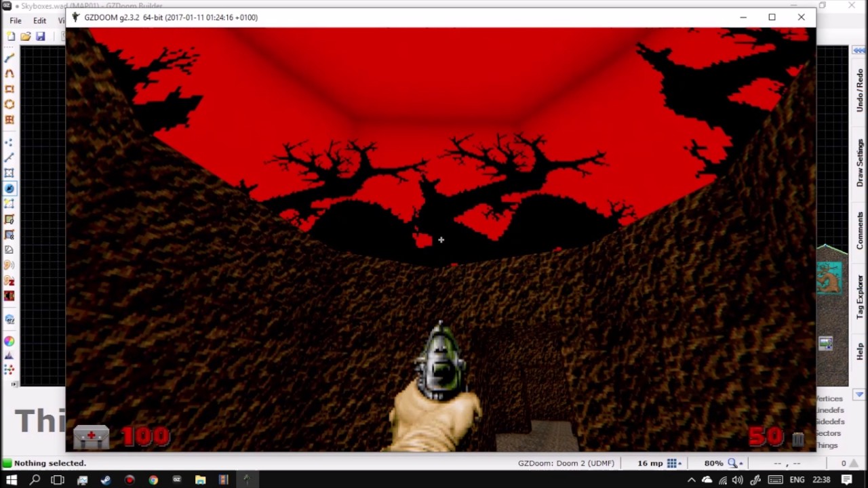Switch to Linedefs mode icon
Screen dimensions: 868x488
point(9,157)
